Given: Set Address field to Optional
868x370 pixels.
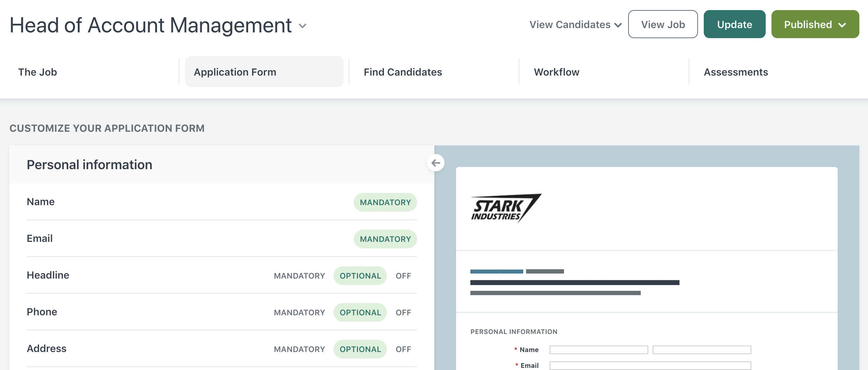Looking at the screenshot, I should click(360, 349).
